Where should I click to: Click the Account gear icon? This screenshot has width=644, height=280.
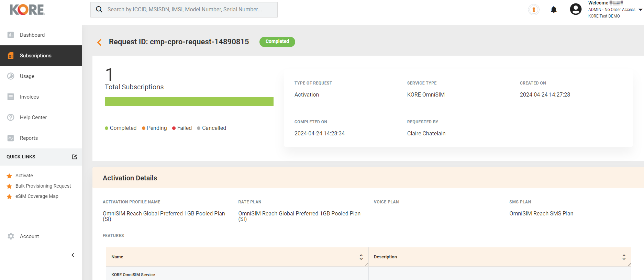[x=11, y=236]
